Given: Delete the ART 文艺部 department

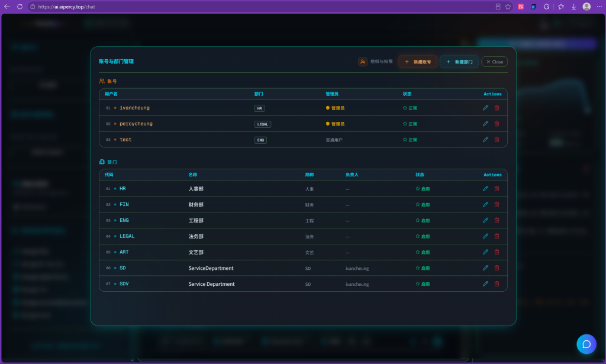Looking at the screenshot, I should coord(497,252).
